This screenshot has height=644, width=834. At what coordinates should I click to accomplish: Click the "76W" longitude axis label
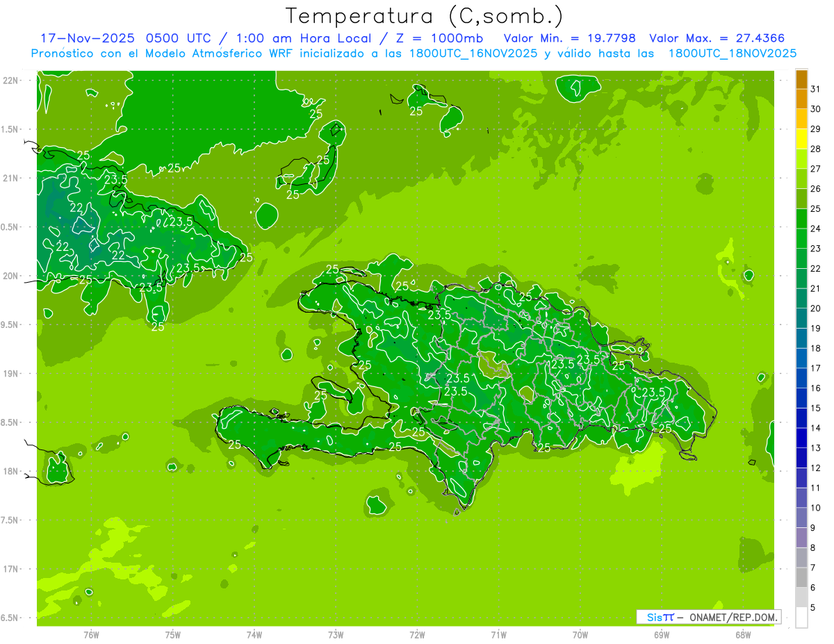click(x=91, y=635)
